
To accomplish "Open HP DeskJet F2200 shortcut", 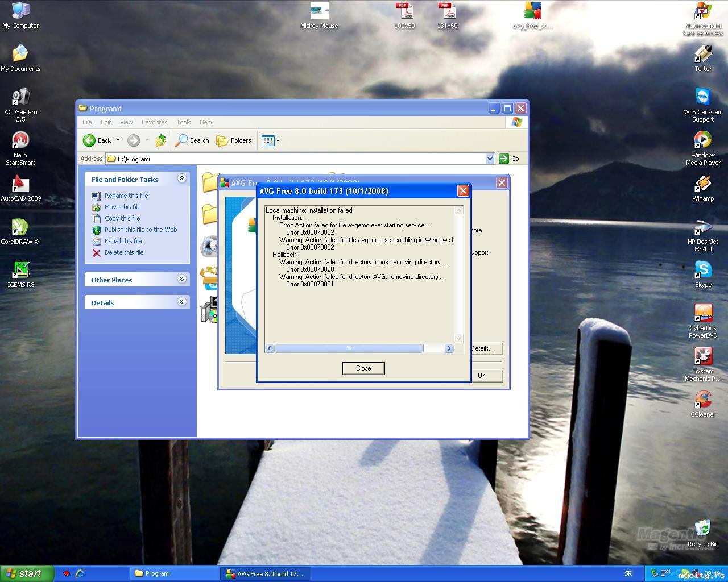I will pyautogui.click(x=703, y=235).
